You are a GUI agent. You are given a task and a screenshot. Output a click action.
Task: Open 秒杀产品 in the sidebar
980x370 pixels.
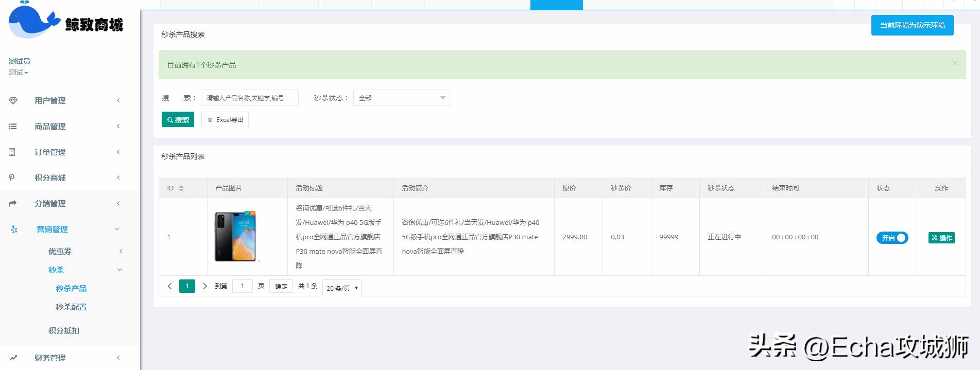(x=71, y=289)
